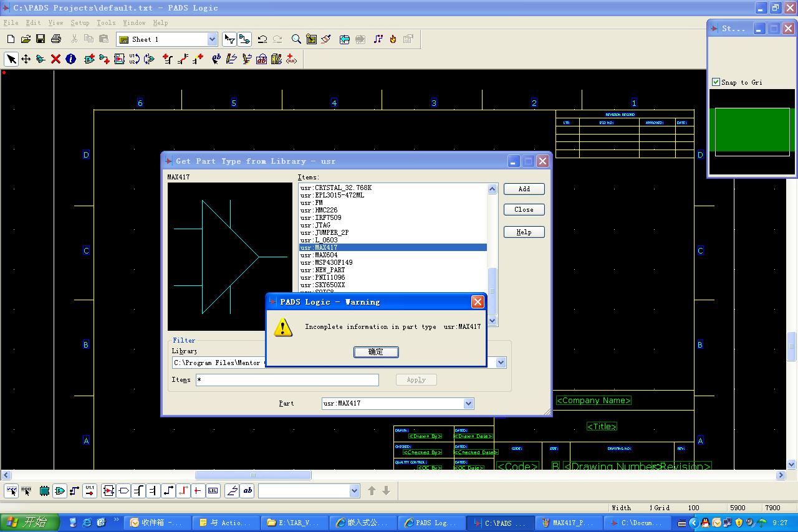
Task: Click the Add button in library dialog
Action: (524, 189)
